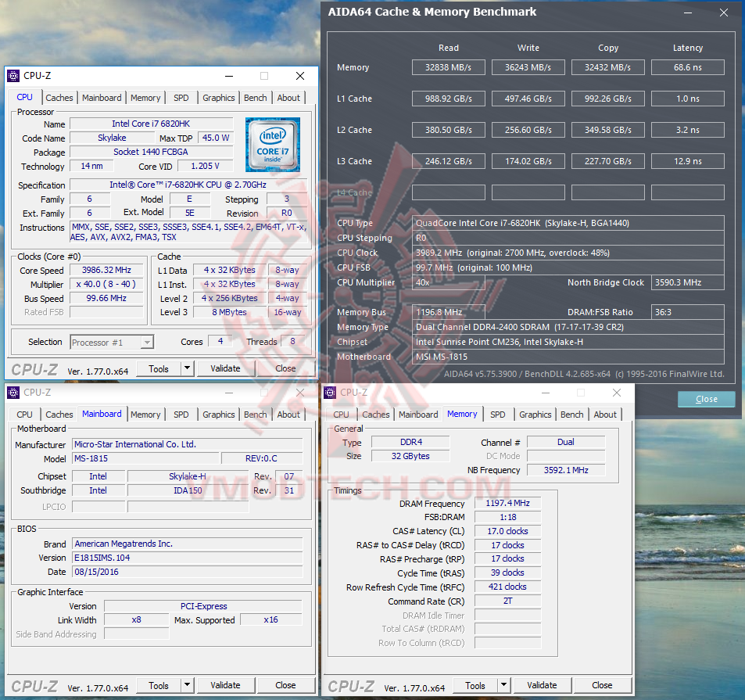Screen dimensions: 745x700
Task: Click DRAM:FSB Ratio value 36:3
Action: (x=688, y=312)
